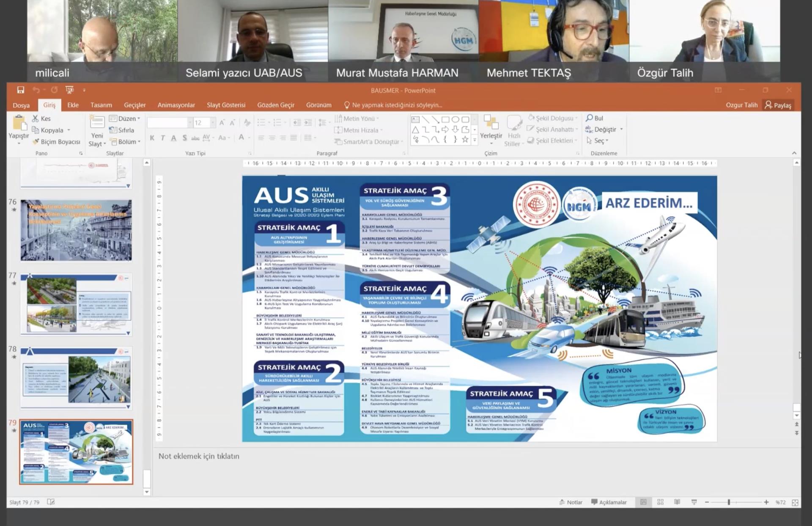Switch to slide sorter view icon
Viewport: 812px width, 526px height.
click(x=660, y=502)
